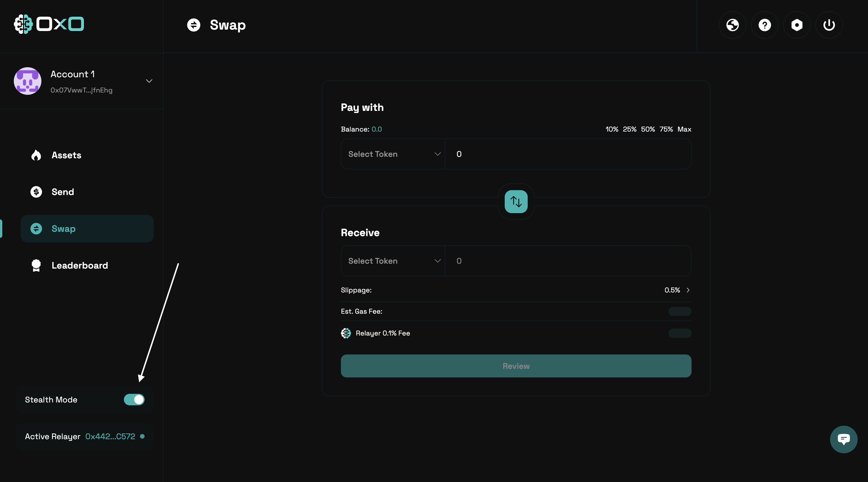Click the network globe icon top right

click(732, 25)
